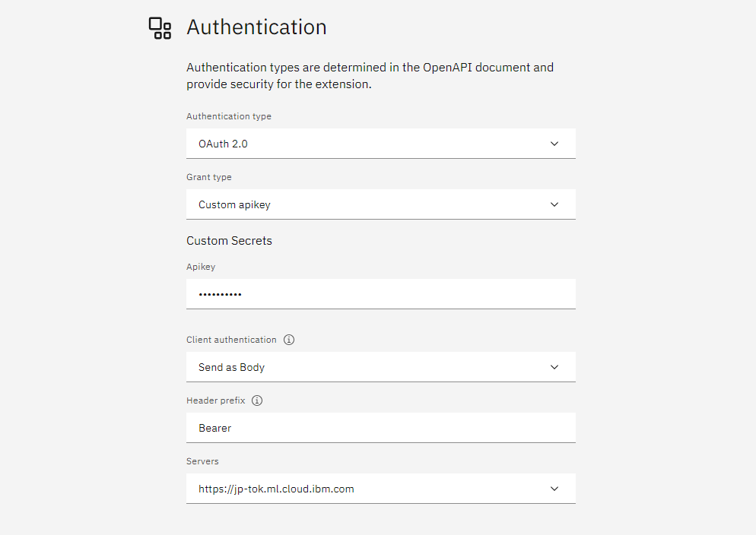The image size is (756, 535).
Task: Click the Authentication type label
Action: [x=229, y=116]
